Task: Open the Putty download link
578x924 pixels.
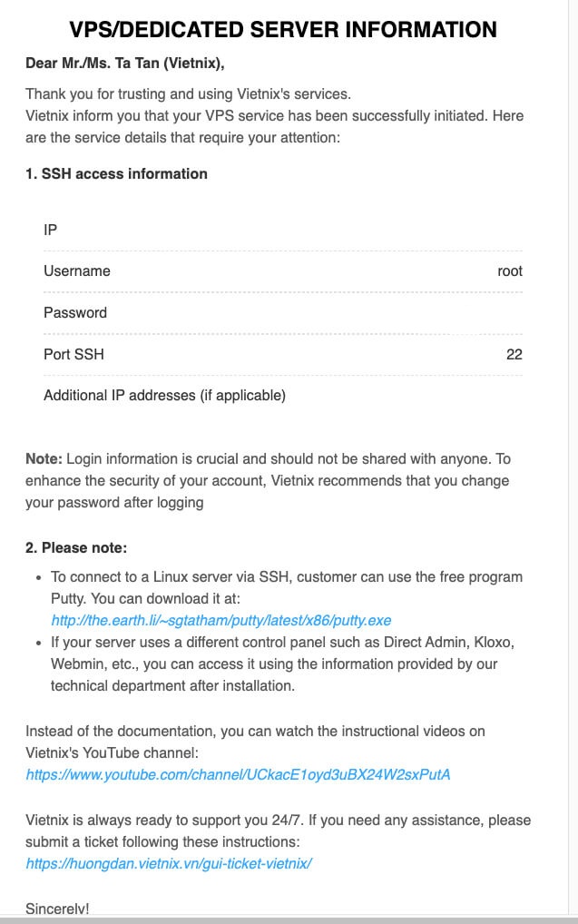Action: click(x=221, y=621)
